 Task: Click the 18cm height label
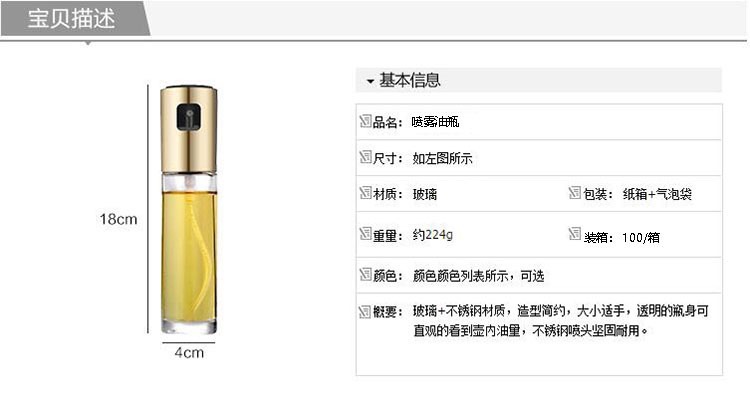pos(118,219)
